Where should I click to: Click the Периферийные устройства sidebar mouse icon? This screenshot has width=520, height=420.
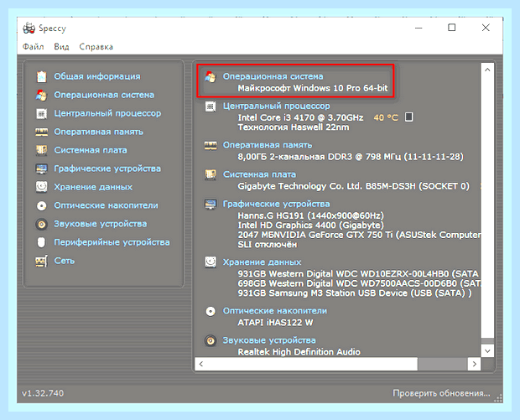pos(41,242)
